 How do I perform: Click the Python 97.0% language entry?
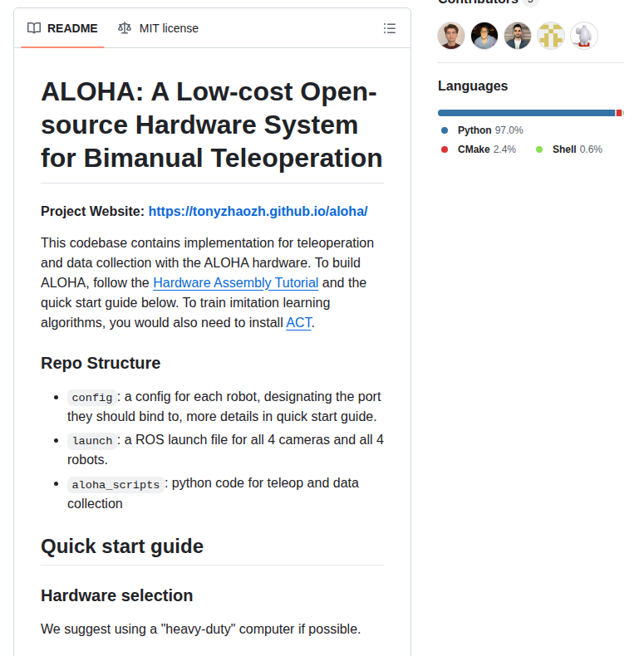[x=490, y=130]
